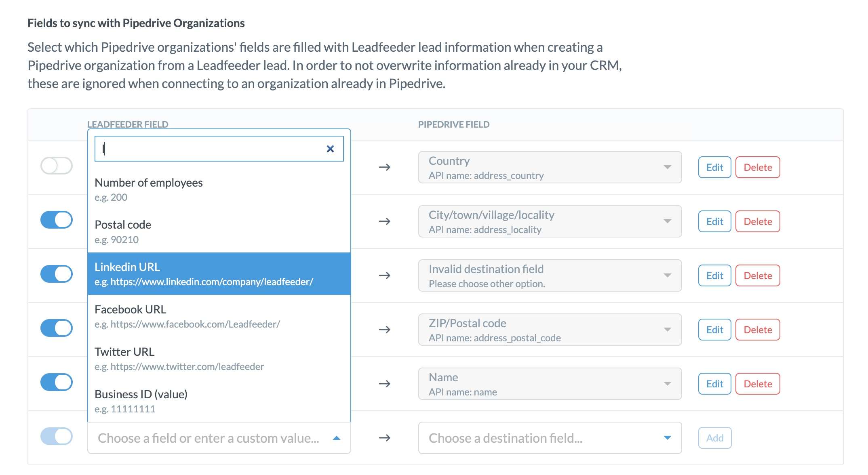Click the Choose a field or enter a custom value box
Image resolution: width=868 pixels, height=475 pixels.
tap(219, 438)
